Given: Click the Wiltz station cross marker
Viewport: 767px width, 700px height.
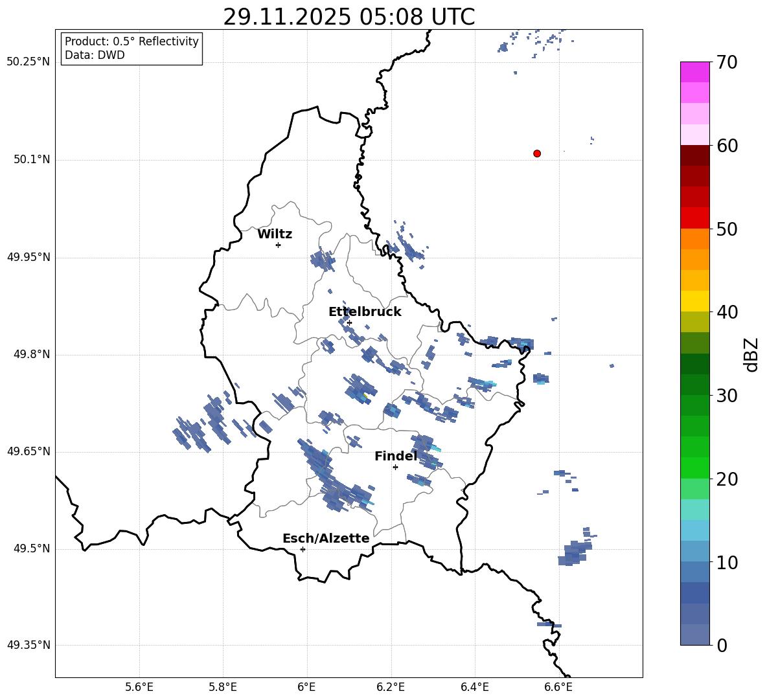Looking at the screenshot, I should pos(279,245).
